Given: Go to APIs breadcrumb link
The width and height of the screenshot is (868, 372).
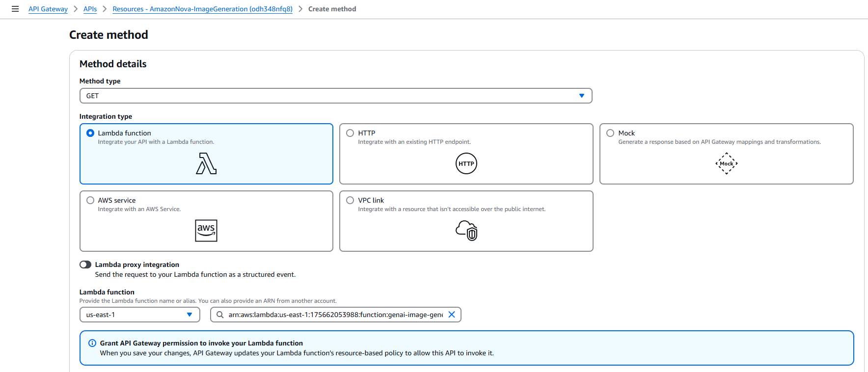Looking at the screenshot, I should click(90, 9).
